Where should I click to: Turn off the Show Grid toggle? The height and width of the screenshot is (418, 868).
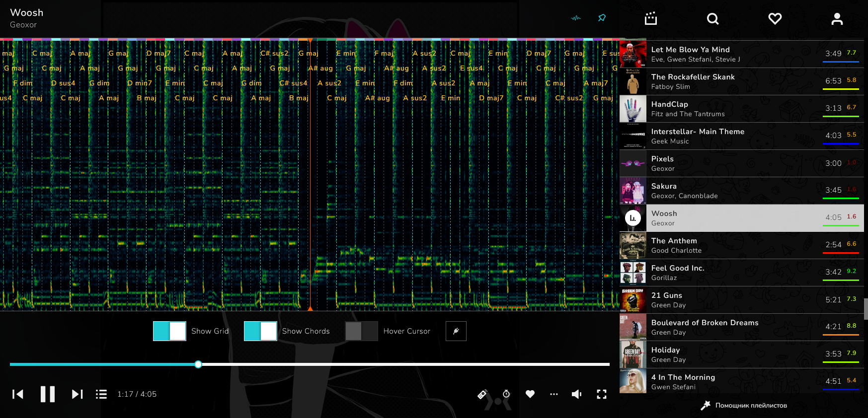tap(169, 331)
